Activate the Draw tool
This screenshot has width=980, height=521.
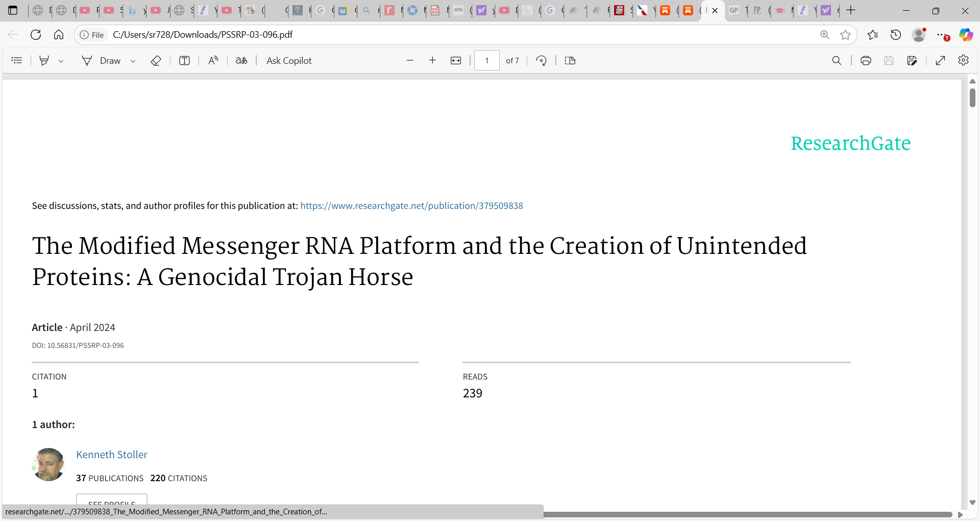101,60
